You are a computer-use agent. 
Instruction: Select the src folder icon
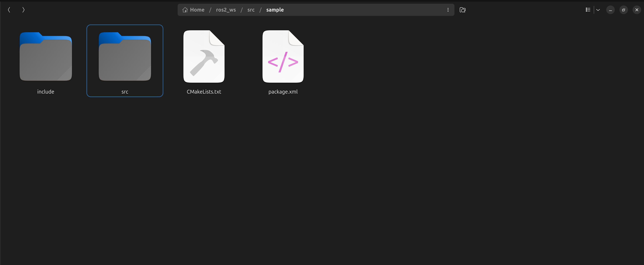click(125, 56)
